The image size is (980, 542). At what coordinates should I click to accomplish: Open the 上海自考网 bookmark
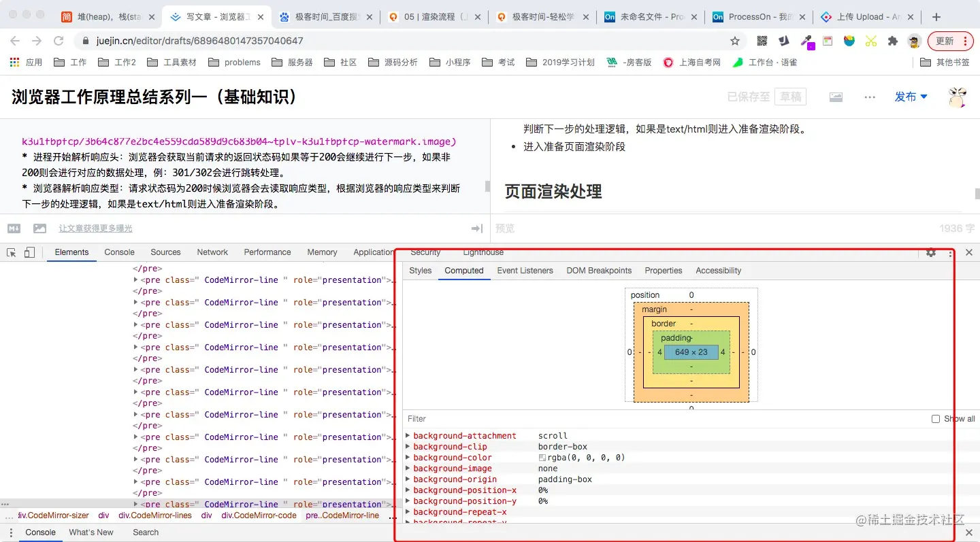[691, 62]
